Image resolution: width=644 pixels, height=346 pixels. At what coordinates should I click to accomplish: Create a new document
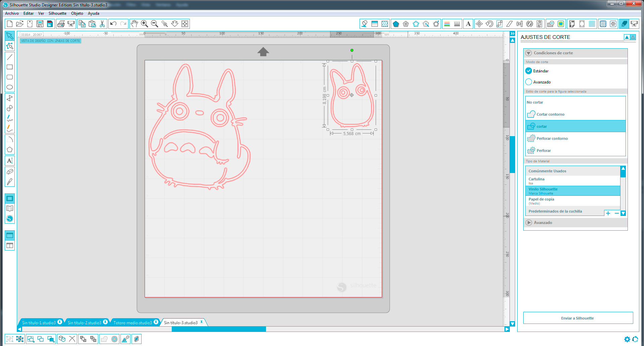[10, 24]
